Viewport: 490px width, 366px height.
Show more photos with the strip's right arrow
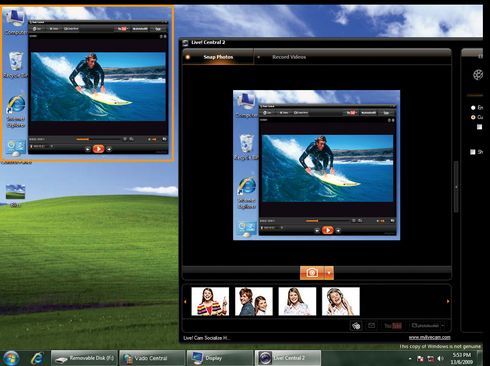(448, 301)
